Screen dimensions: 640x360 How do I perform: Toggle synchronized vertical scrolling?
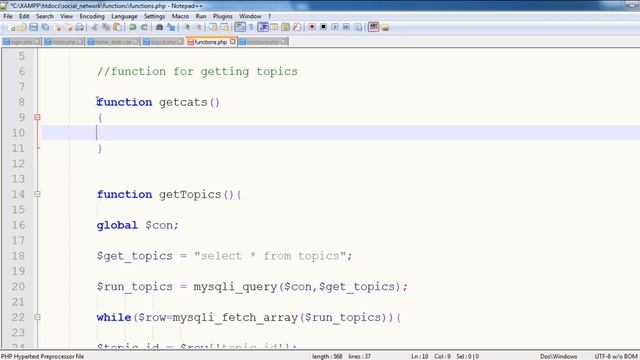pyautogui.click(x=213, y=27)
